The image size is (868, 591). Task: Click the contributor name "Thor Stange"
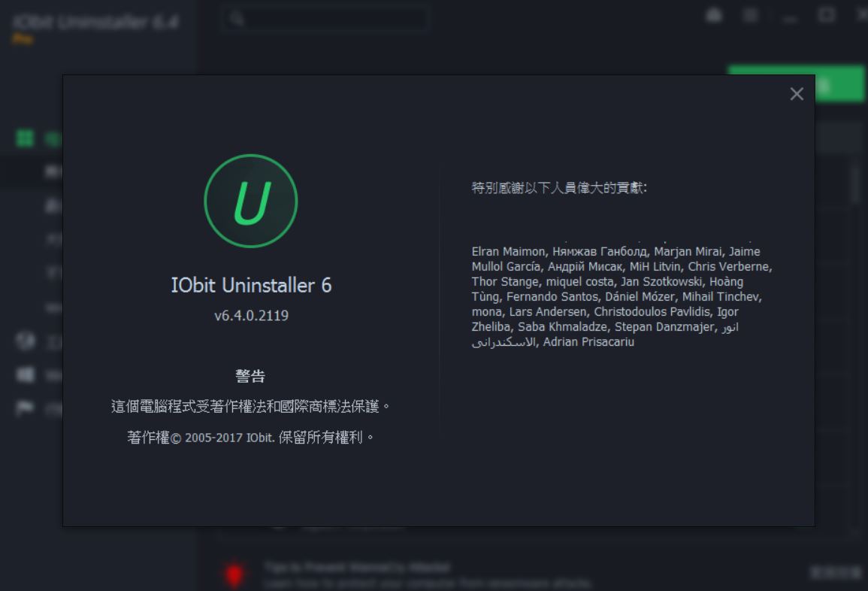(x=505, y=281)
